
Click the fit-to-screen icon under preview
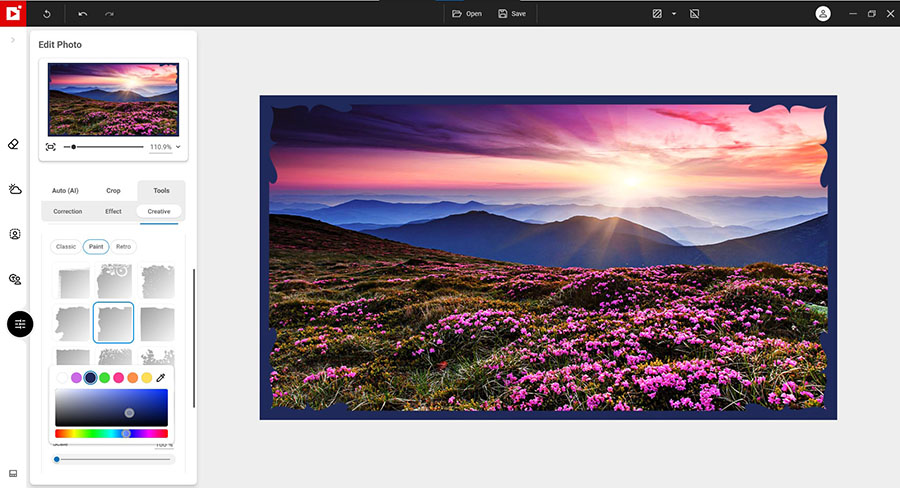(51, 147)
